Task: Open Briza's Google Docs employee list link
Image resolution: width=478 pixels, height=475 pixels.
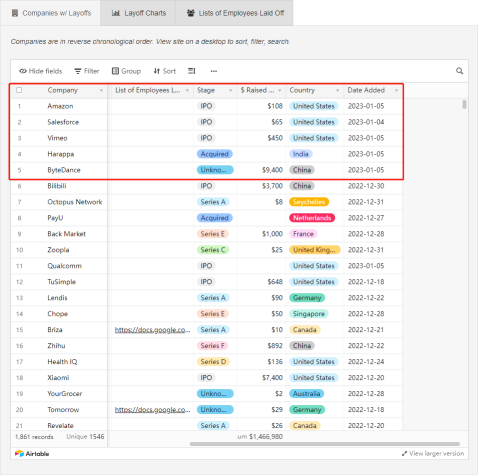Action: pyautogui.click(x=152, y=330)
